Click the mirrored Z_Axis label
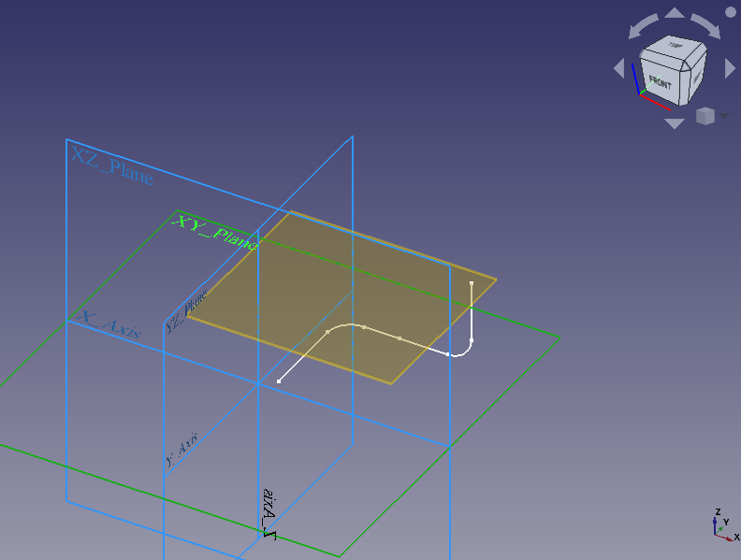 click(269, 514)
